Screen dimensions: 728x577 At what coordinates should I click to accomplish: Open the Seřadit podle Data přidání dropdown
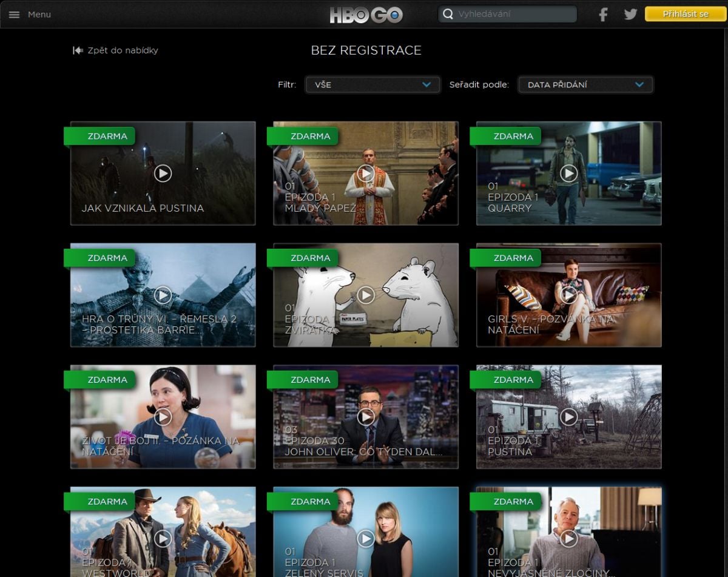point(585,85)
